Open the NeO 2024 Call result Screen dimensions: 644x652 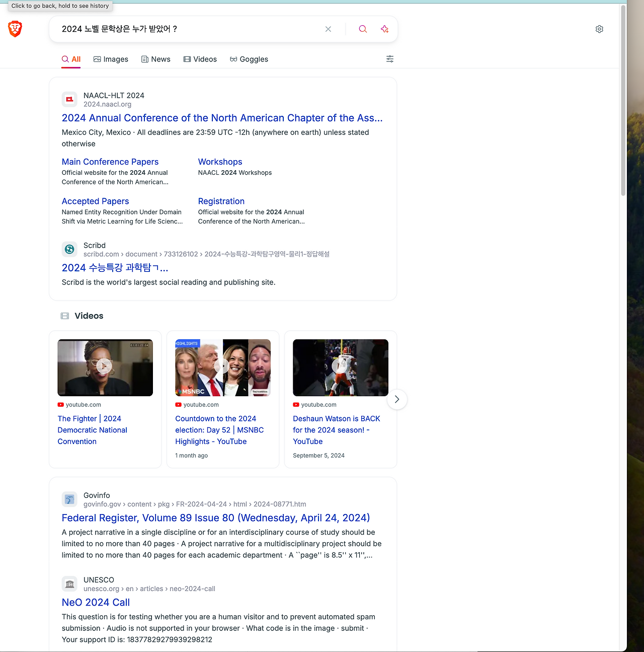click(96, 602)
